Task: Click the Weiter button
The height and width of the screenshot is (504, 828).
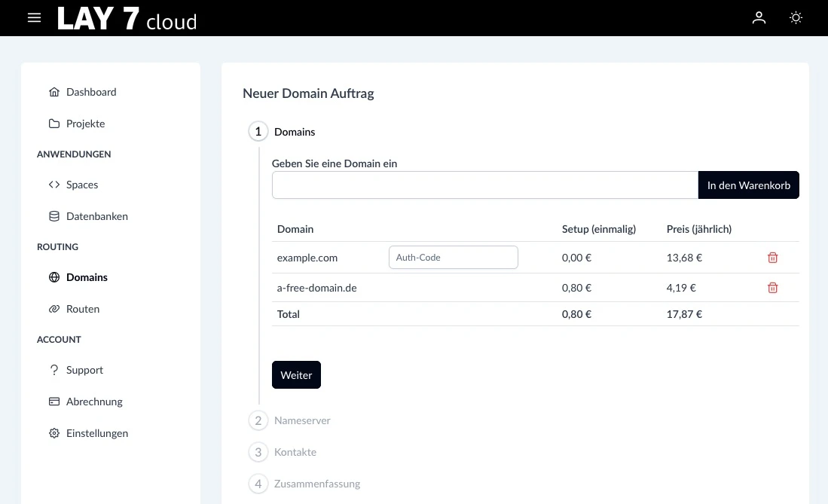Action: click(296, 374)
